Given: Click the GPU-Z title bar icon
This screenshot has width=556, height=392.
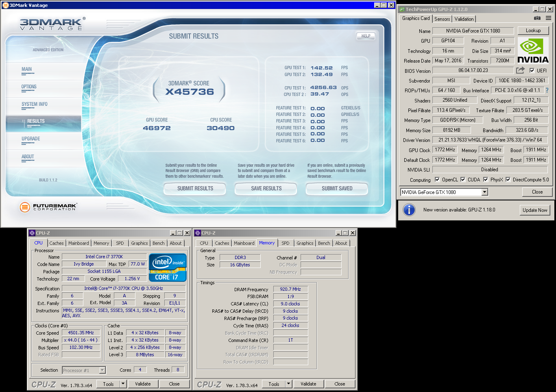Looking at the screenshot, I should point(402,9).
